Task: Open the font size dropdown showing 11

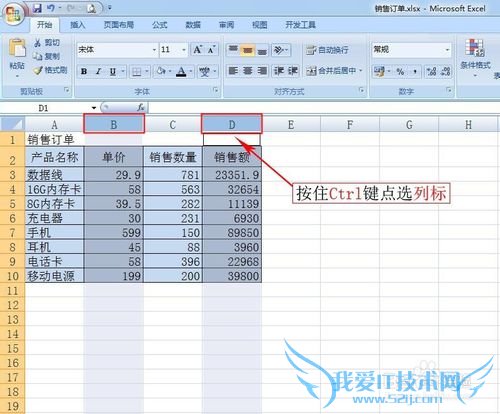Action: [x=184, y=50]
